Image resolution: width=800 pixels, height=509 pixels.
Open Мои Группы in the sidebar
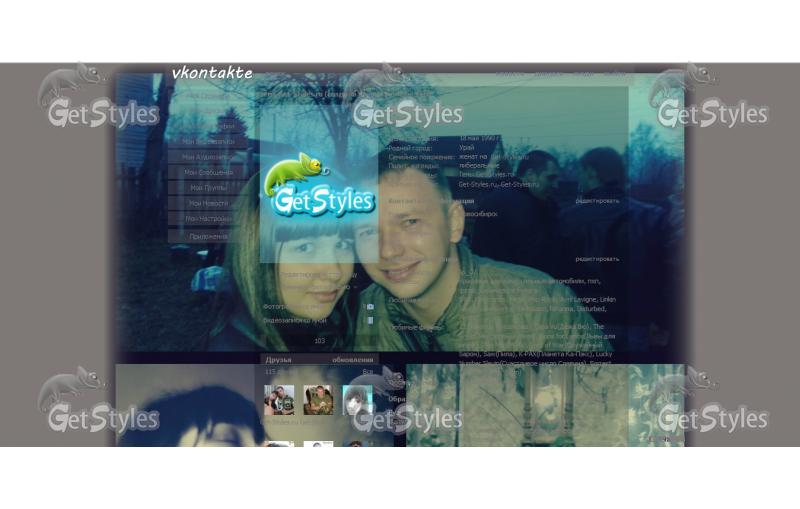tap(208, 187)
